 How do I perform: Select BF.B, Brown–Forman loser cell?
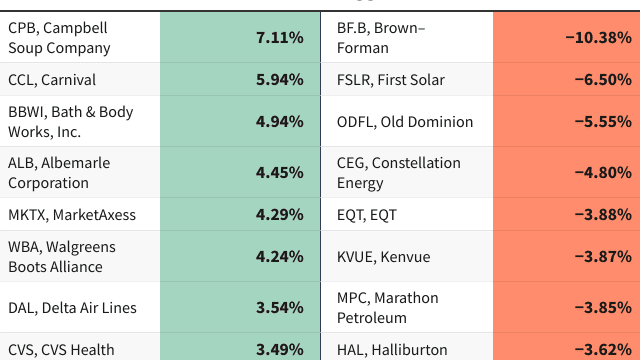[407, 38]
